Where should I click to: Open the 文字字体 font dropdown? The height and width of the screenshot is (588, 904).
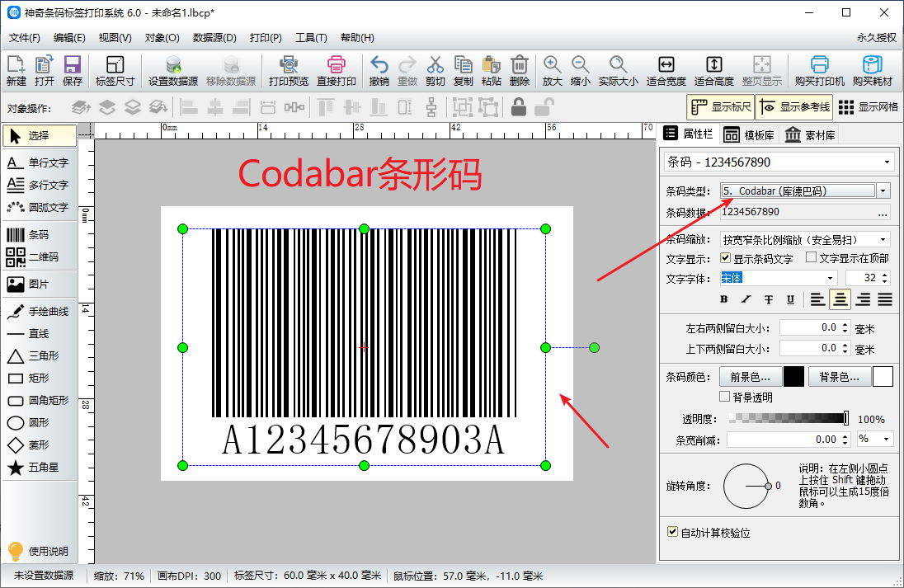pos(831,279)
